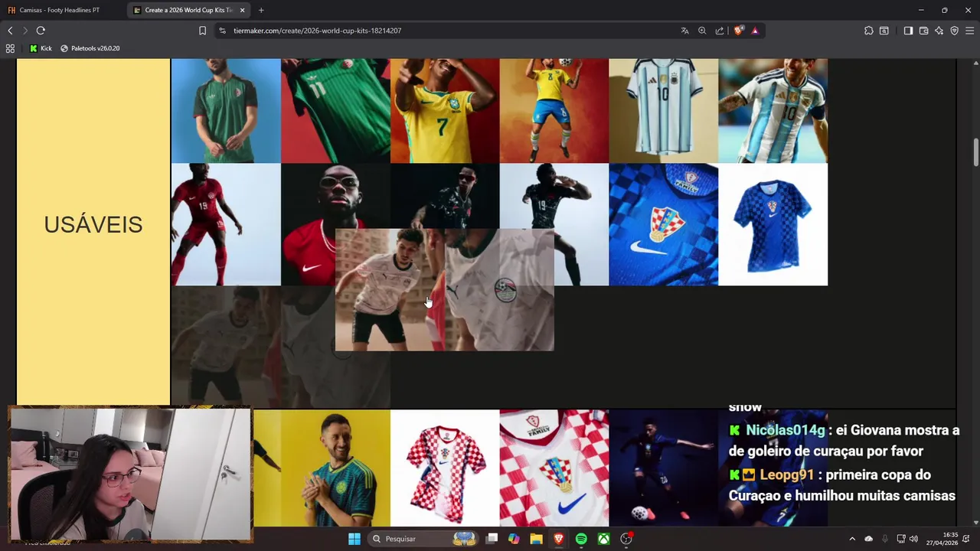Select the dark blue kit player kicking thumbnail
The height and width of the screenshot is (551, 980).
click(x=664, y=468)
